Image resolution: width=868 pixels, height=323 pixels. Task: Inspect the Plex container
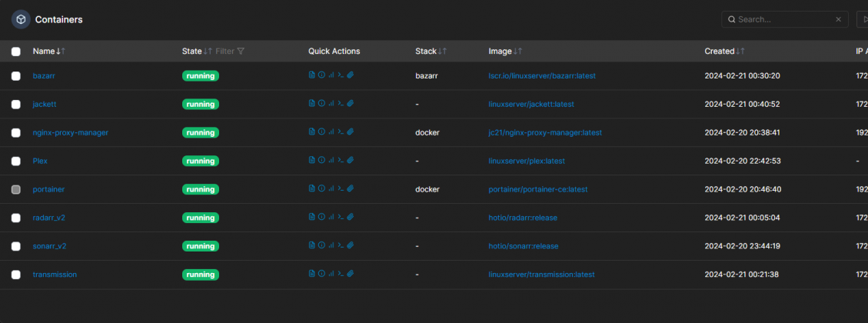(321, 160)
